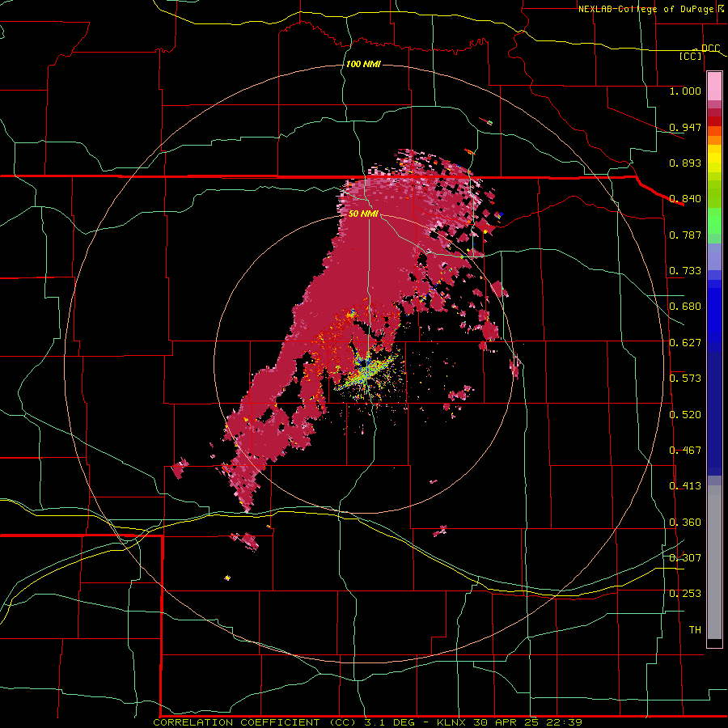Click the 0.840 color scale value

coord(685,199)
